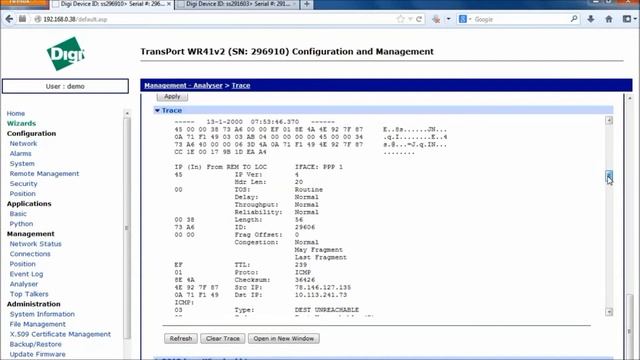
Task: Open the Top Talkers page
Action: [x=29, y=294]
